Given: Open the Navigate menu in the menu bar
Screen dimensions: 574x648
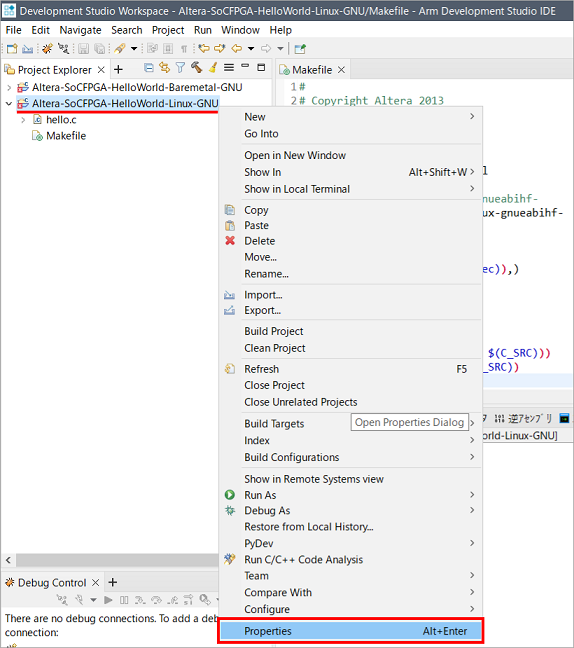Looking at the screenshot, I should (80, 30).
